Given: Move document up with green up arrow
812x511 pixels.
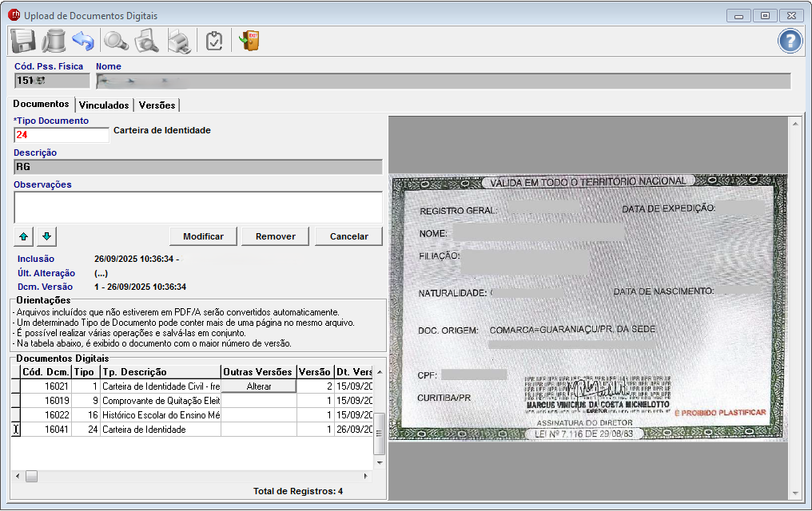Looking at the screenshot, I should (x=23, y=236).
